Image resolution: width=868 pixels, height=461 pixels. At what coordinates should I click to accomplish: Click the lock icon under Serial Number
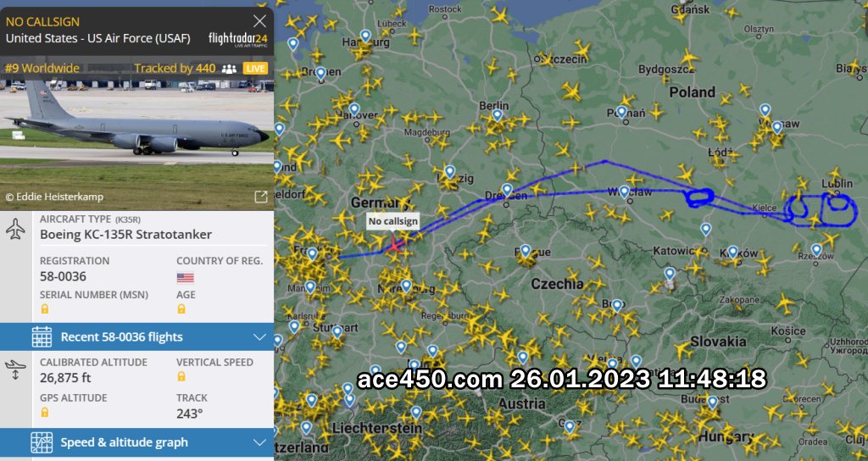click(45, 308)
